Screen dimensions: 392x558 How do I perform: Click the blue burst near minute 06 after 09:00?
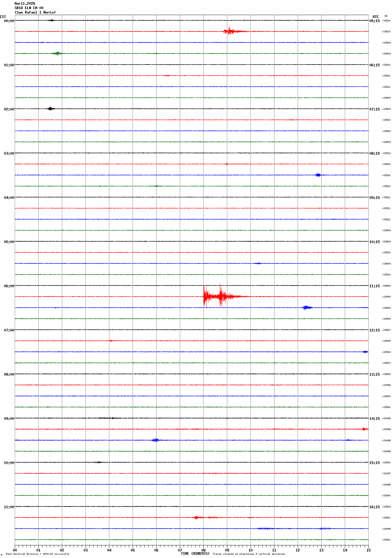pos(155,440)
